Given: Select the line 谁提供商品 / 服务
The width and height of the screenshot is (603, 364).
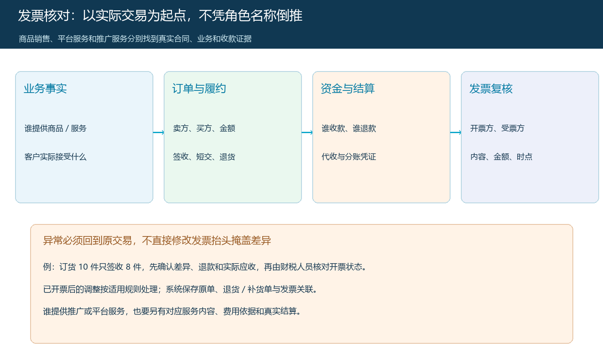Looking at the screenshot, I should (56, 128).
